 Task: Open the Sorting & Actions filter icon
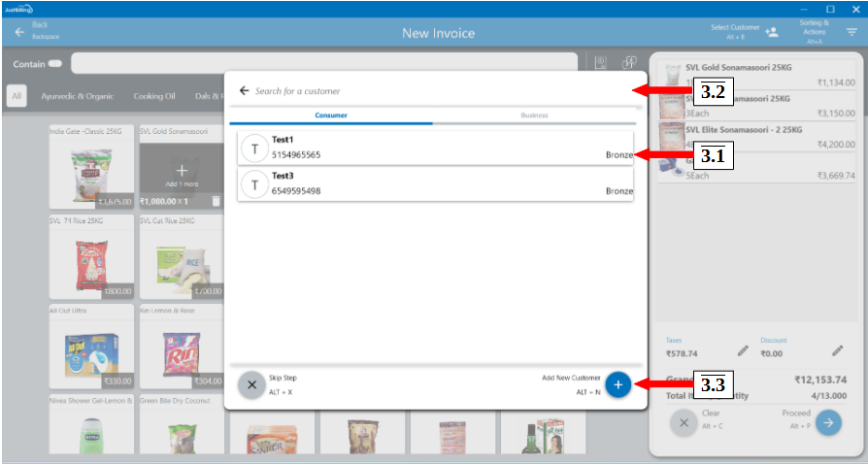point(851,32)
